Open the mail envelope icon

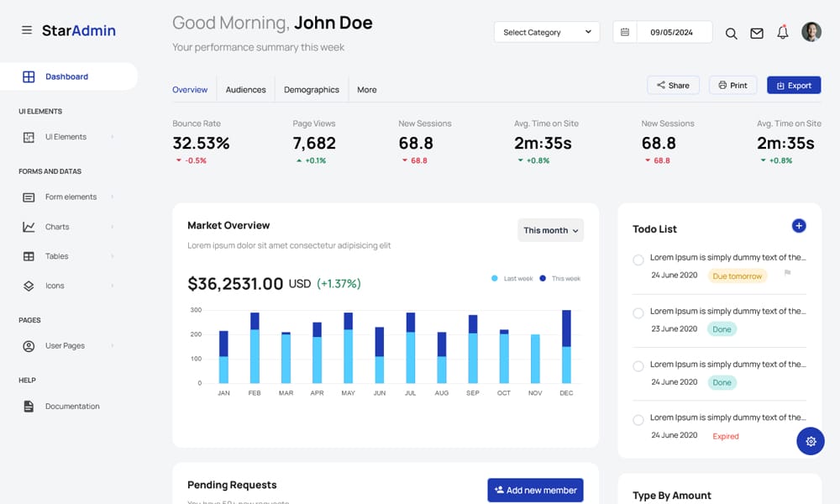pyautogui.click(x=757, y=33)
